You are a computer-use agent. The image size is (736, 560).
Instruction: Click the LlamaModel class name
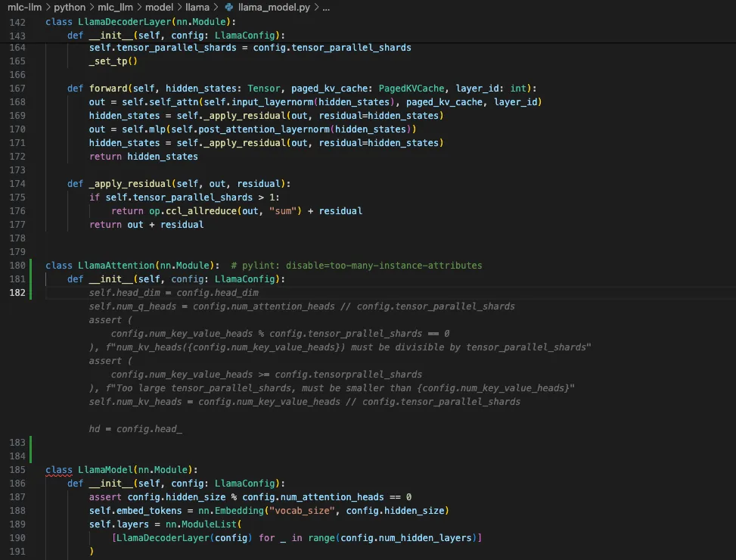(x=106, y=470)
